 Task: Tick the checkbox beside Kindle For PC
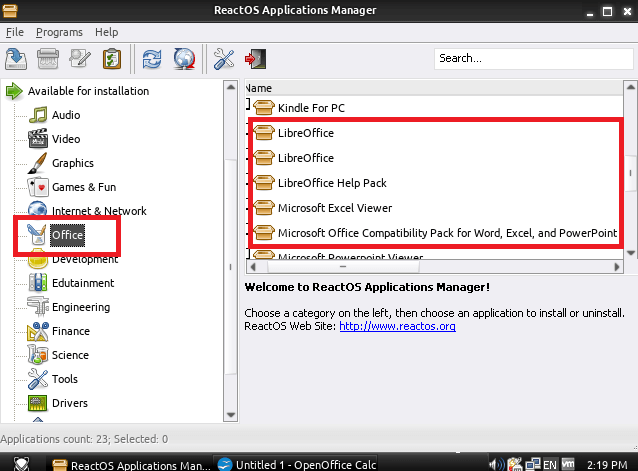coord(248,104)
